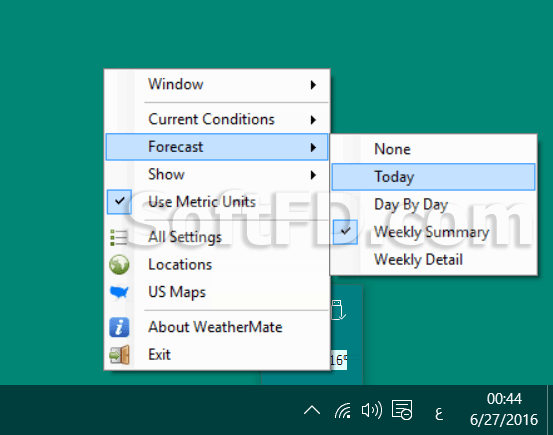
Task: Expand arrow next to Show
Action: click(313, 175)
